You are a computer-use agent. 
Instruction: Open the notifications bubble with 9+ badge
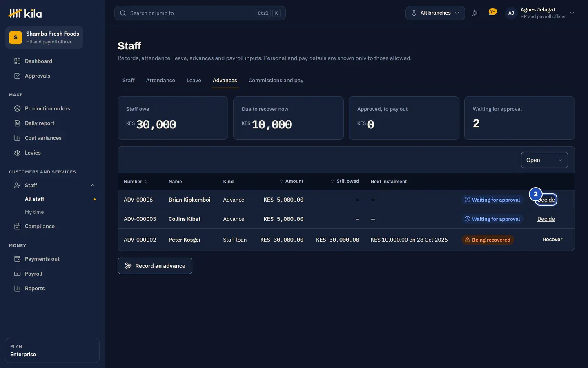point(492,13)
